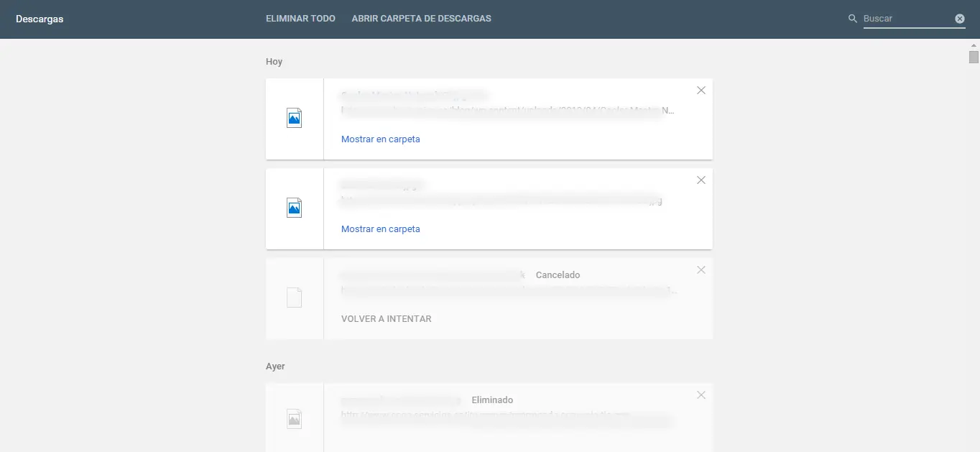980x452 pixels.
Task: Focus the Buscar search input
Action: tap(907, 19)
